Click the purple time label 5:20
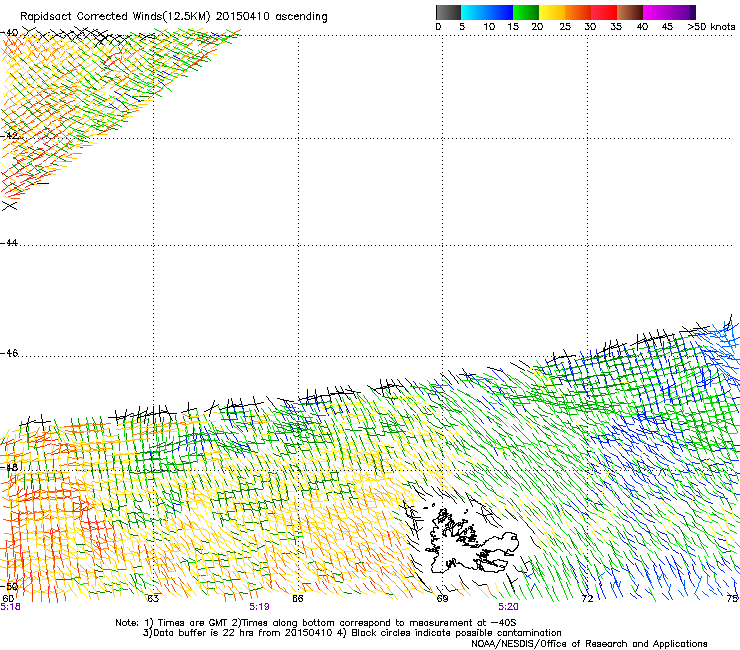 [508, 607]
